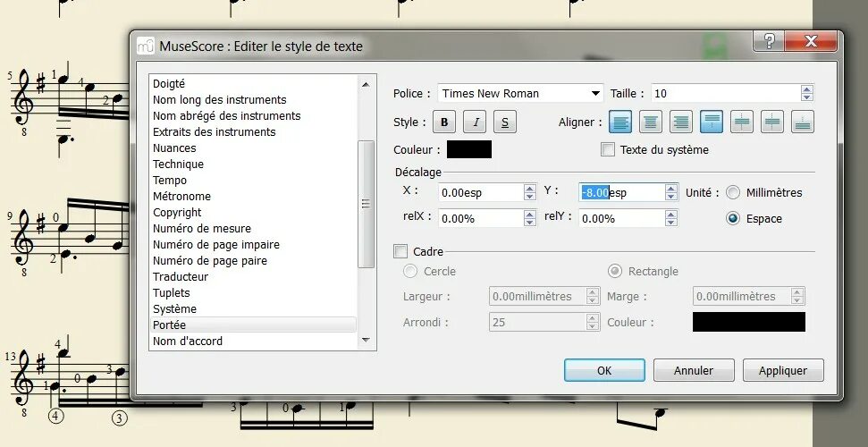
Task: Open the text Couleur black swatch
Action: pos(469,149)
